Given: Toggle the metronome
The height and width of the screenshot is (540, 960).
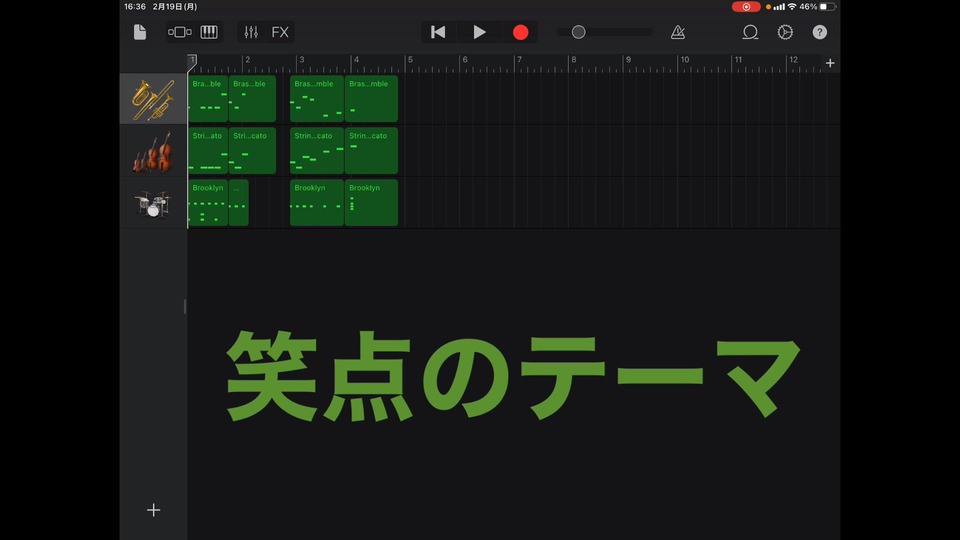Looking at the screenshot, I should 678,32.
